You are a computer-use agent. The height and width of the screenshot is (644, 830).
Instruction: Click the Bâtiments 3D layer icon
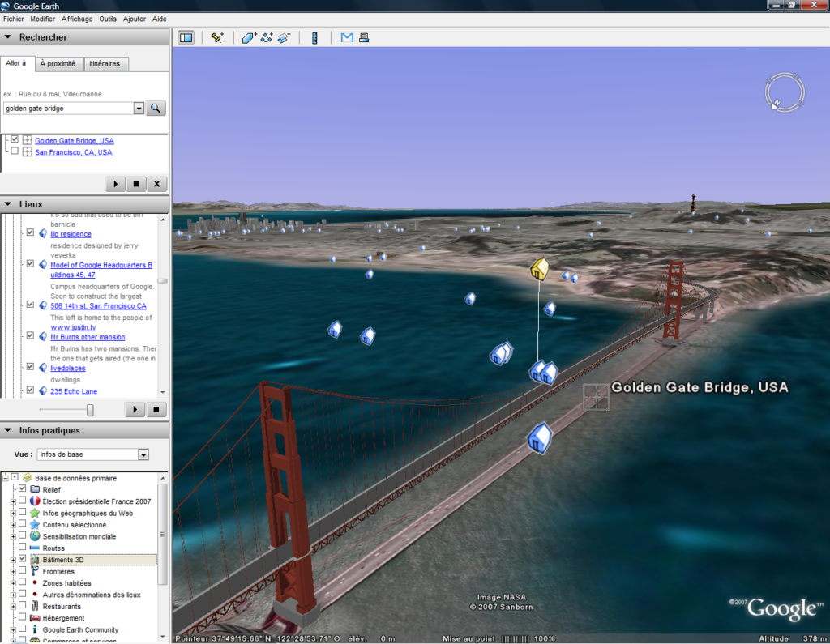pos(35,559)
